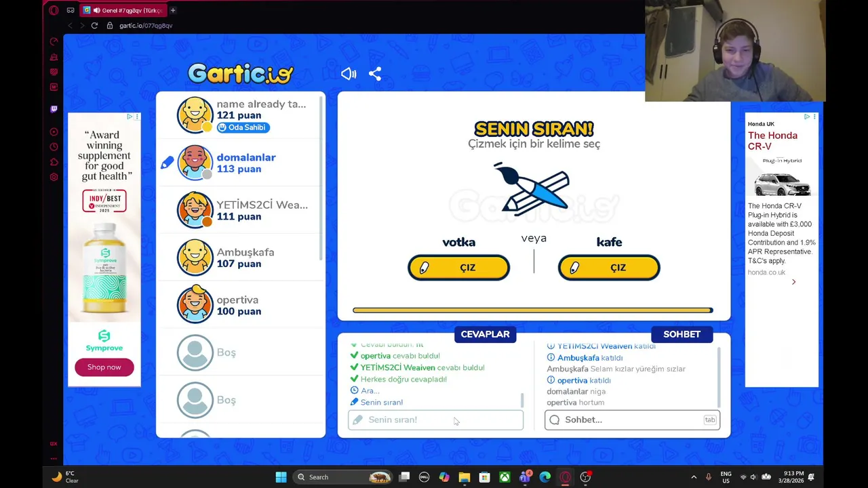The height and width of the screenshot is (488, 868).
Task: Focus the Sohbet chat input
Action: [x=632, y=420]
